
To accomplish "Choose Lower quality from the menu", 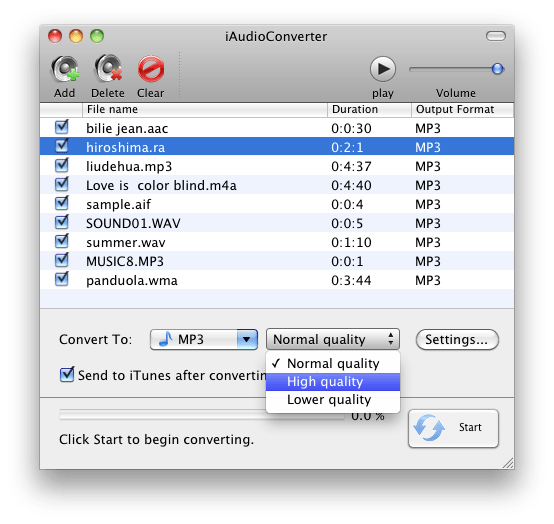I will click(333, 400).
